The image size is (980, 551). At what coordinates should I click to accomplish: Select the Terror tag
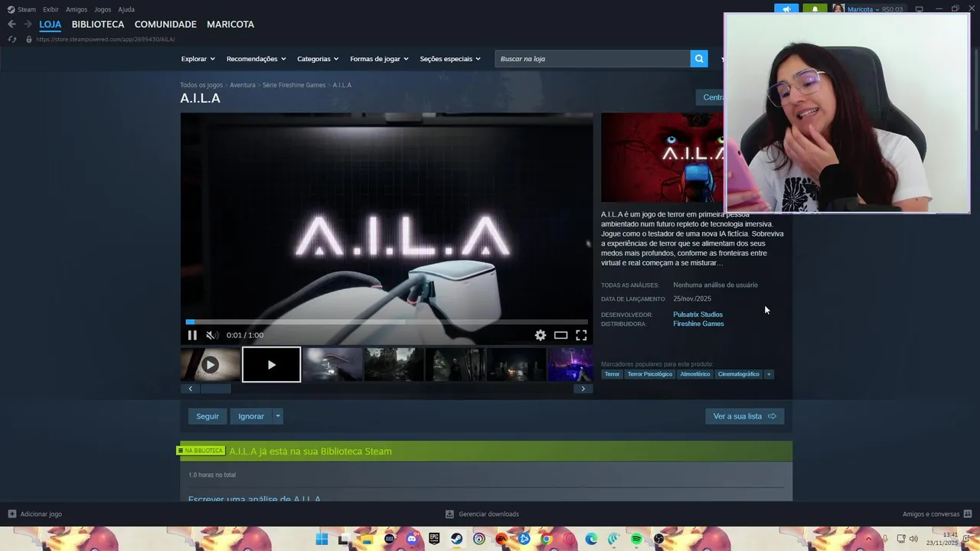pos(612,374)
